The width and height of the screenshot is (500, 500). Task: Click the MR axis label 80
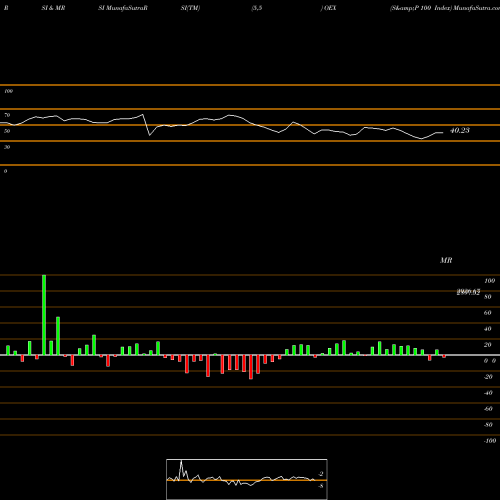pyautogui.click(x=488, y=297)
